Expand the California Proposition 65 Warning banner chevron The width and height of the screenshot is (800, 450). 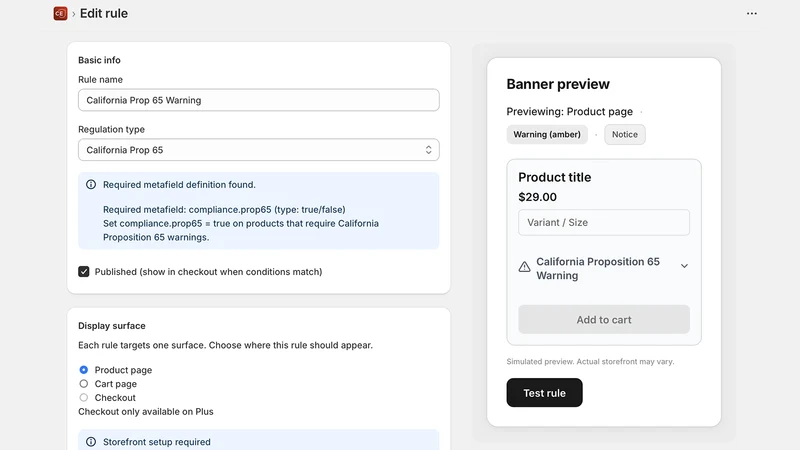coord(684,266)
